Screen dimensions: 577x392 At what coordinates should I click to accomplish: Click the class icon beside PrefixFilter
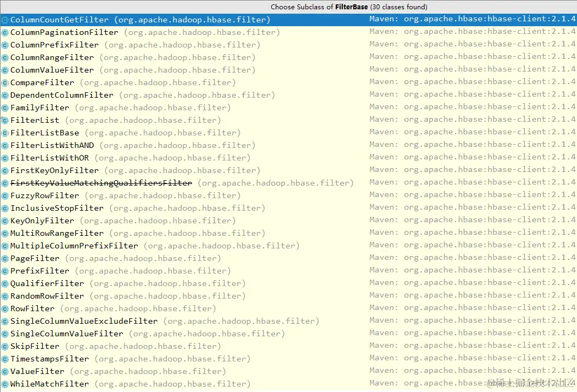5,271
